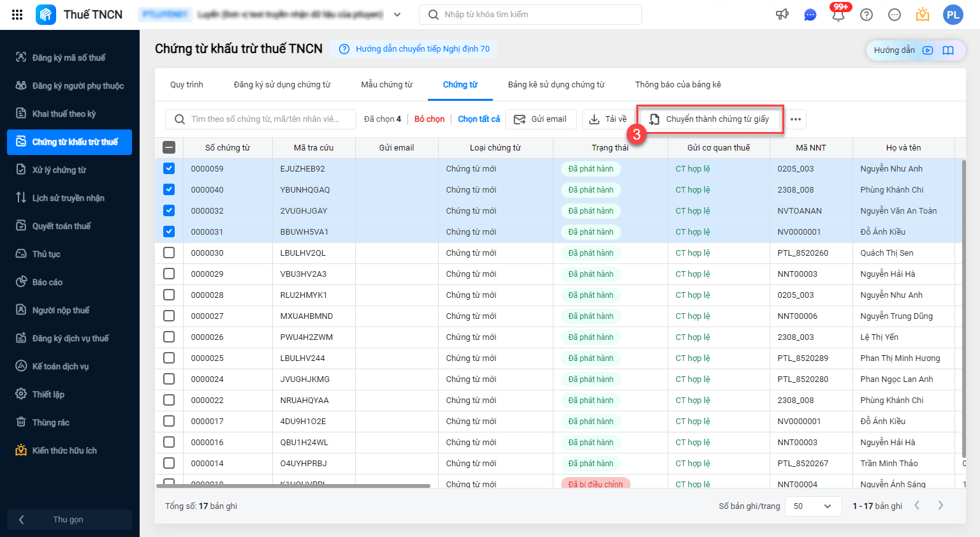Click CT hợp lệ in row 0000024
This screenshot has height=537, width=980.
coord(692,379)
